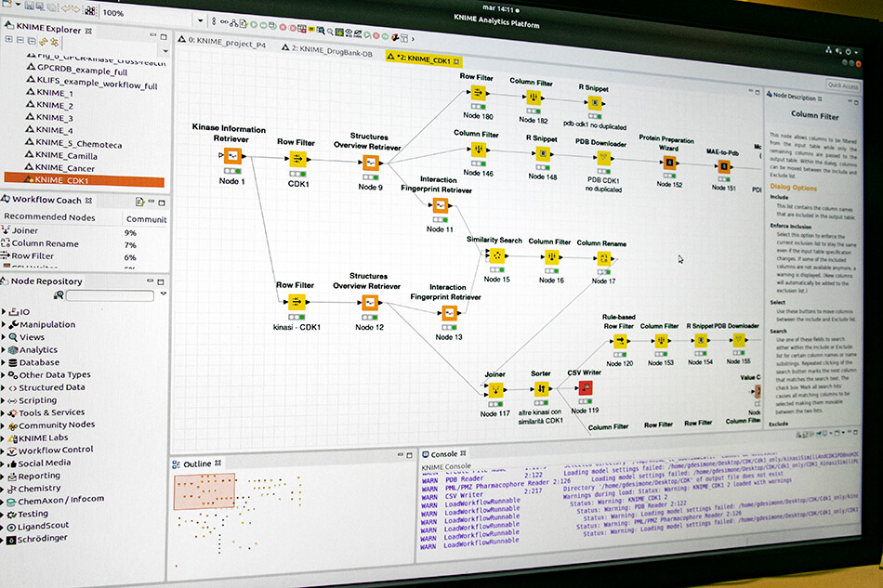The width and height of the screenshot is (883, 588).
Task: Select the Joiner Node 117
Action: (x=495, y=389)
